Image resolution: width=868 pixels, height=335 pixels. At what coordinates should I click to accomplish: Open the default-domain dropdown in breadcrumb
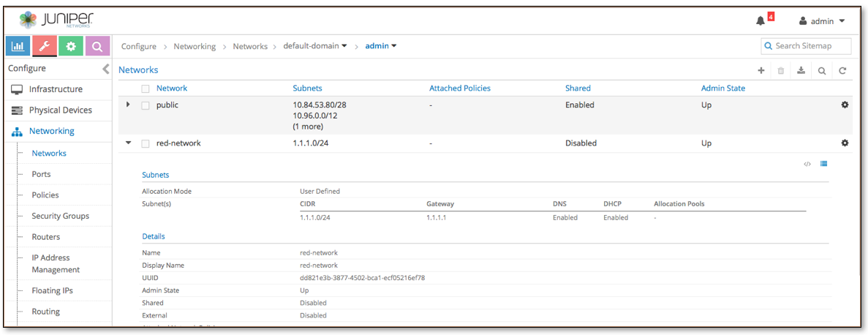coord(315,46)
